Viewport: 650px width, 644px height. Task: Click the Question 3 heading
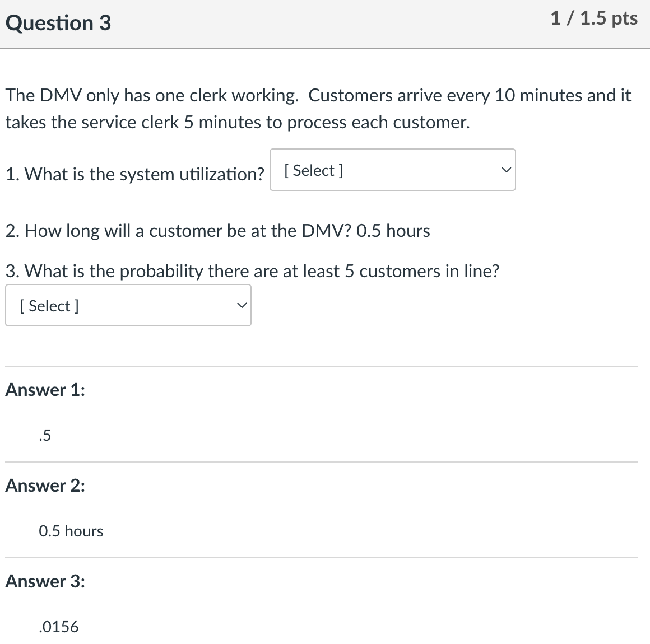tap(58, 23)
